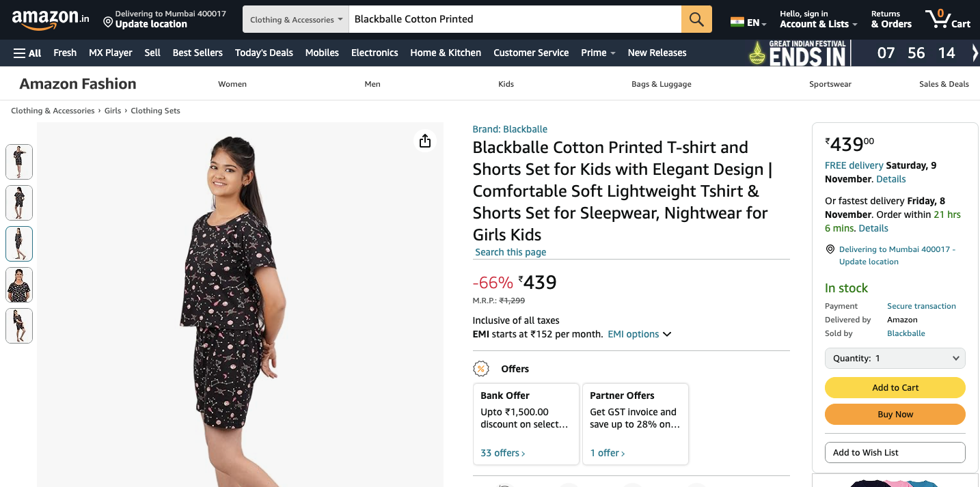This screenshot has height=487, width=980.
Task: Open the Brand: Blackballe link
Action: pos(510,129)
